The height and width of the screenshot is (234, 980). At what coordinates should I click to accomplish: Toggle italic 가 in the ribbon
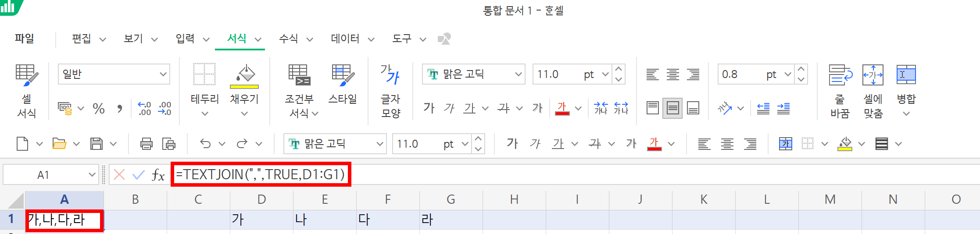point(449,108)
